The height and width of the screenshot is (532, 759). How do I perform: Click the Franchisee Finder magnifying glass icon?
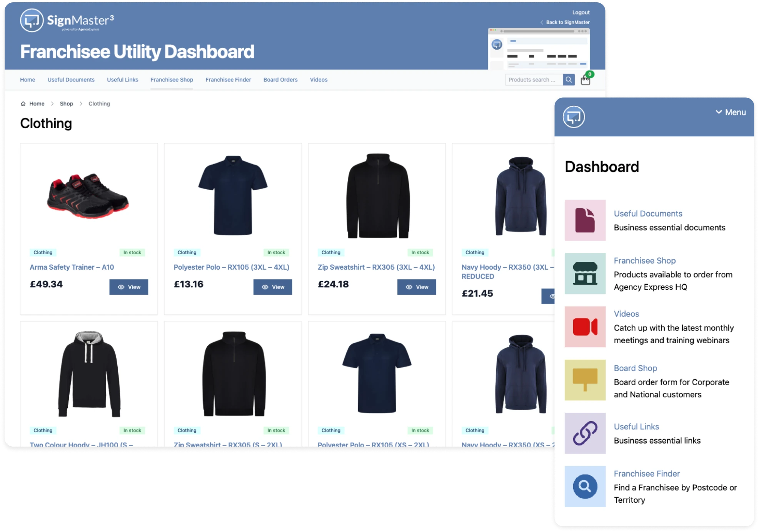point(585,486)
